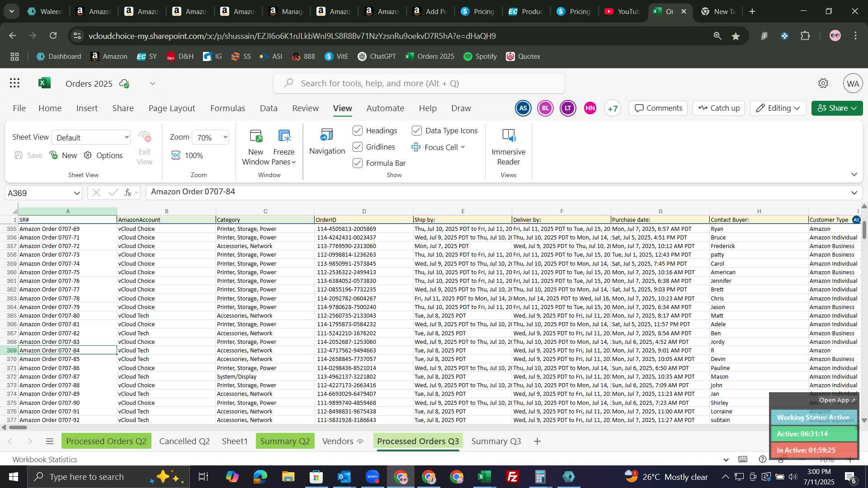868x488 pixels.
Task: Select column D header
Action: click(x=364, y=211)
